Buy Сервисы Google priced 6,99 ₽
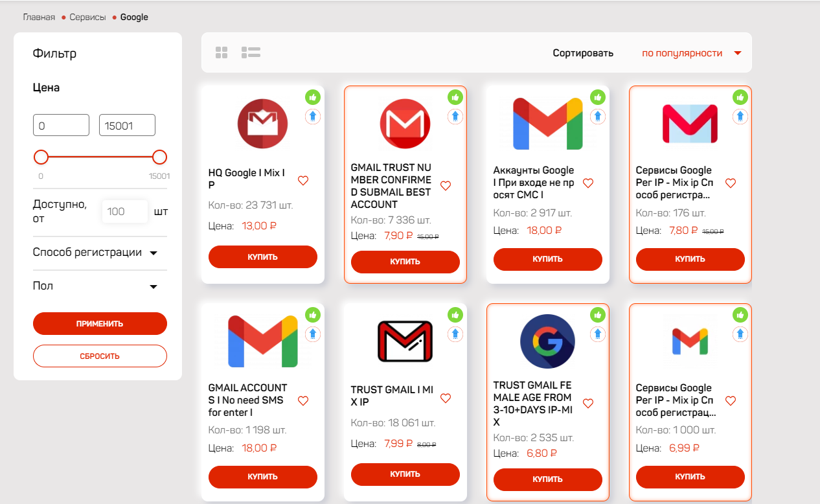Screen dimensions: 820x504 (x=690, y=477)
